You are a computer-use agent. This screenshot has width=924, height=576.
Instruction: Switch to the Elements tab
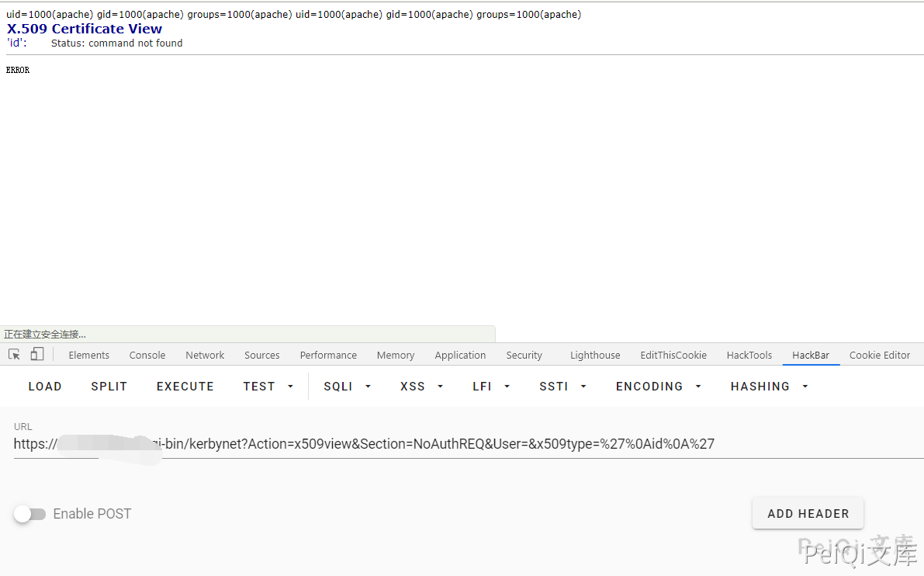click(89, 356)
